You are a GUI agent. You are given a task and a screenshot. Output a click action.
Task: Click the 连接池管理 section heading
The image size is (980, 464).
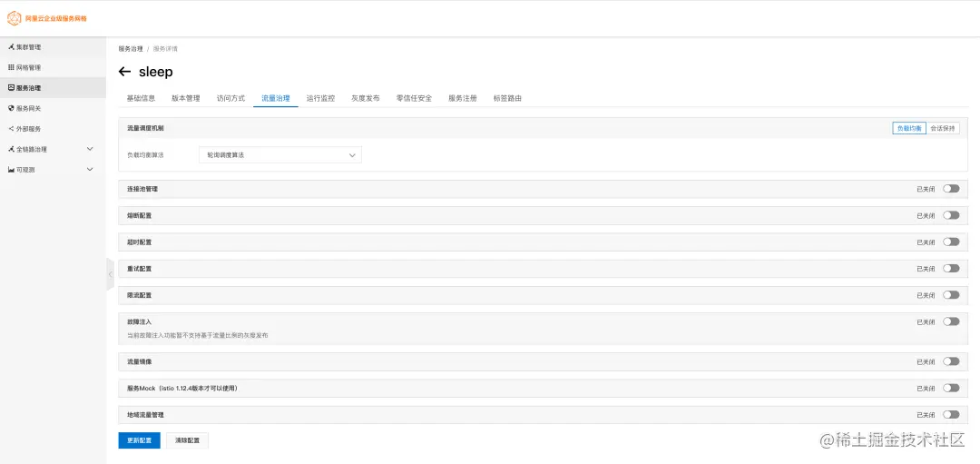pyautogui.click(x=142, y=189)
